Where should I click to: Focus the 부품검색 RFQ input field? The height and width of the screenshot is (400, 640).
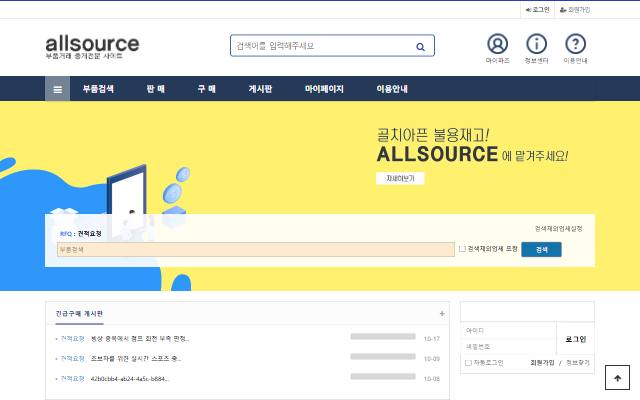(256, 249)
